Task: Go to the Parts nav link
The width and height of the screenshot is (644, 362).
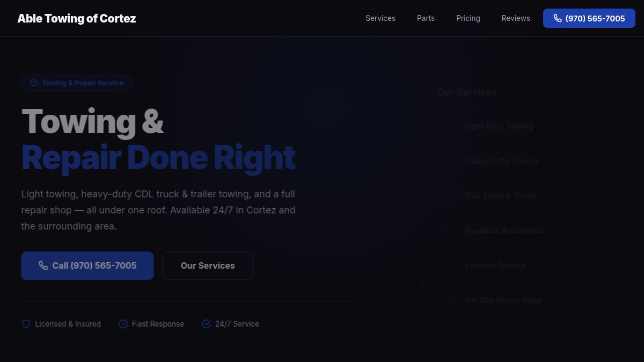Action: click(x=426, y=18)
